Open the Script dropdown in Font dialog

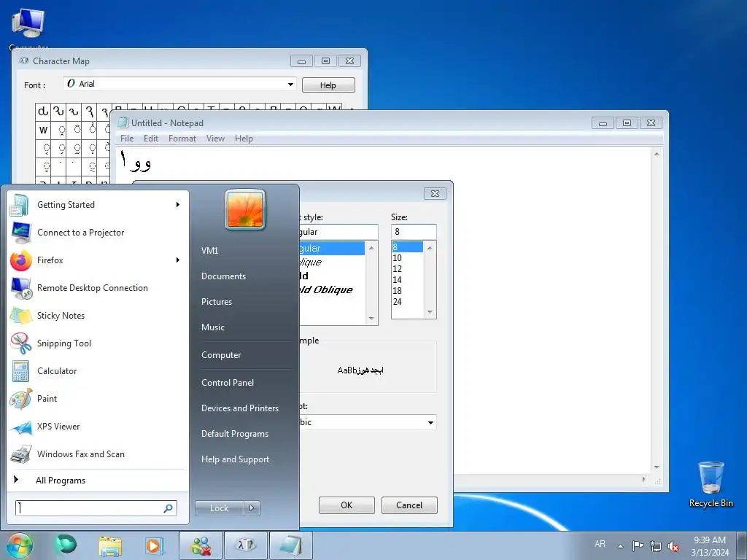coord(430,422)
